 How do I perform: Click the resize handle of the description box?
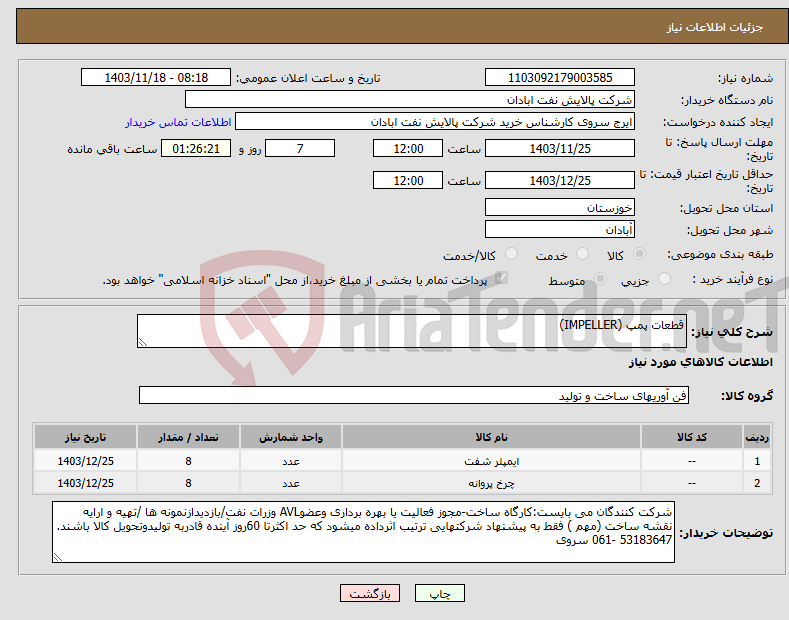[x=143, y=343]
